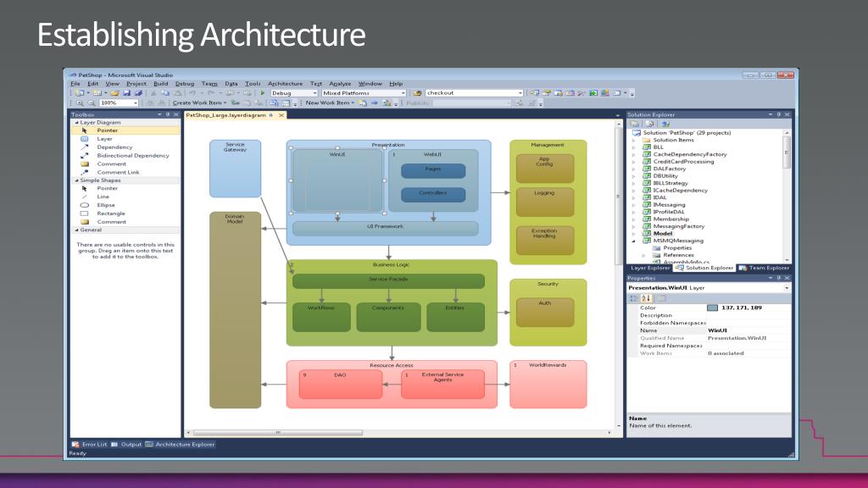Image resolution: width=868 pixels, height=488 pixels.
Task: Select the Service Facade layer
Action: click(x=388, y=281)
